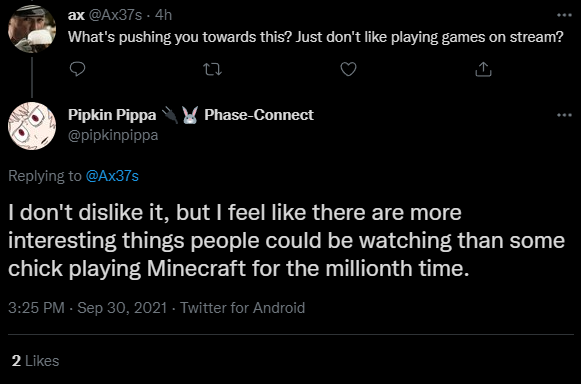The width and height of the screenshot is (581, 384).
Task: Click the 3:25 PM · Sep 30, 2021 timestamp
Action: [x=88, y=308]
